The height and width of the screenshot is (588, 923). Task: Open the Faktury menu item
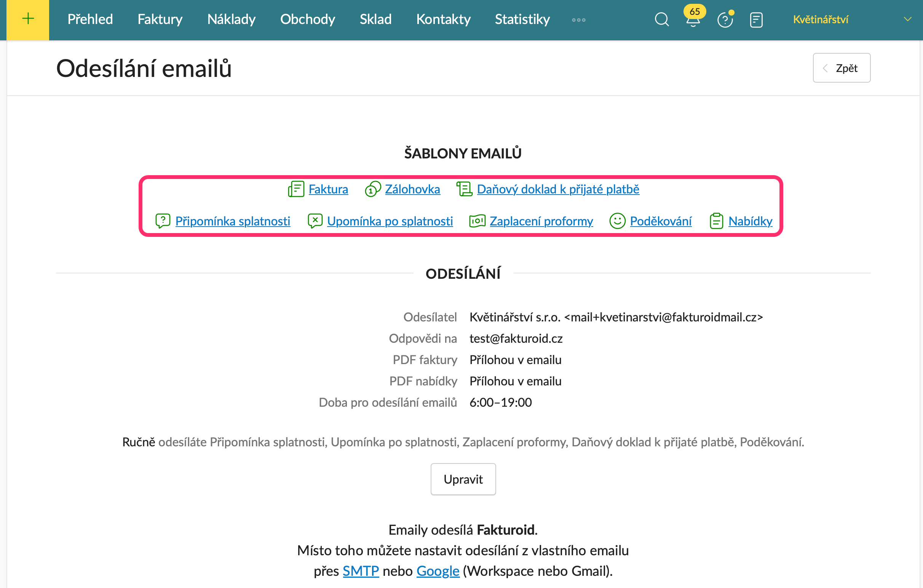160,19
